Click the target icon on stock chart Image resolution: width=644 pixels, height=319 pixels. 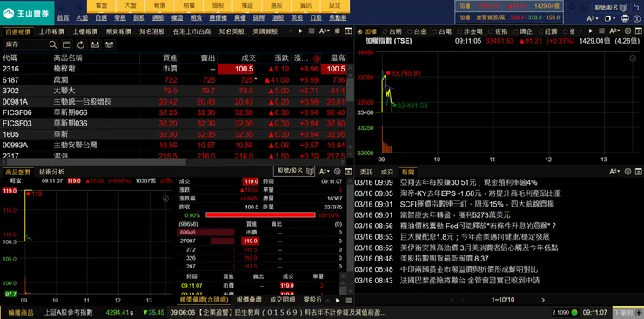(x=165, y=199)
